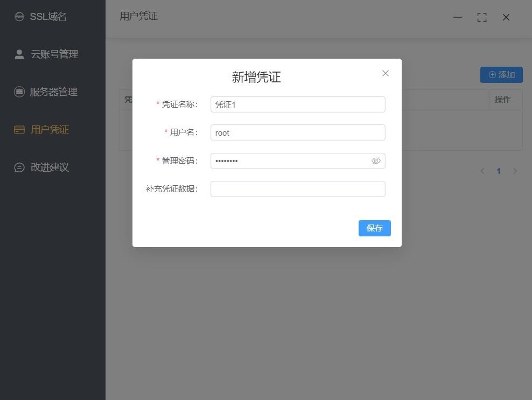
Task: Go to previous page arrow
Action: [x=482, y=171]
